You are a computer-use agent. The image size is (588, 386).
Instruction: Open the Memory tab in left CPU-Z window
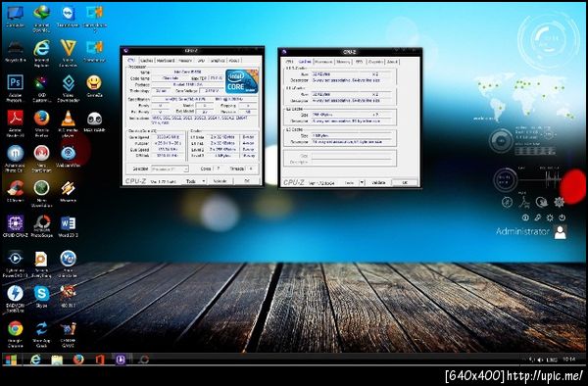point(185,61)
